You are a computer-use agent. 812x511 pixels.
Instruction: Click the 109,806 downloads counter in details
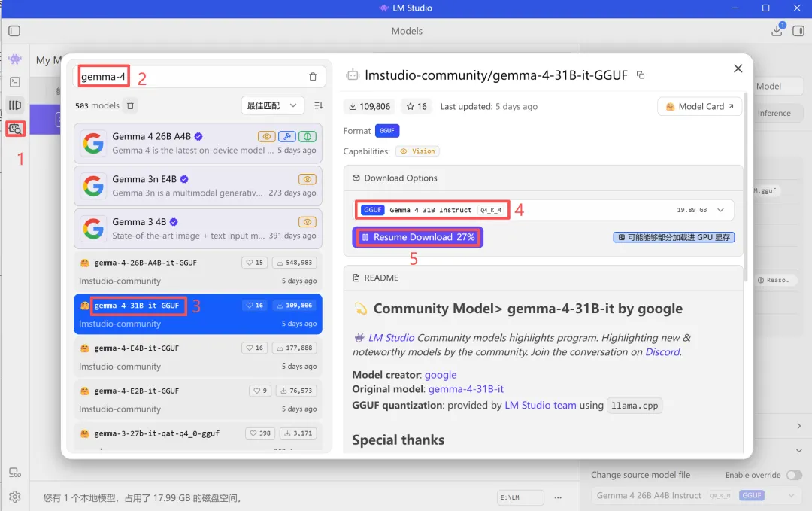click(x=369, y=106)
